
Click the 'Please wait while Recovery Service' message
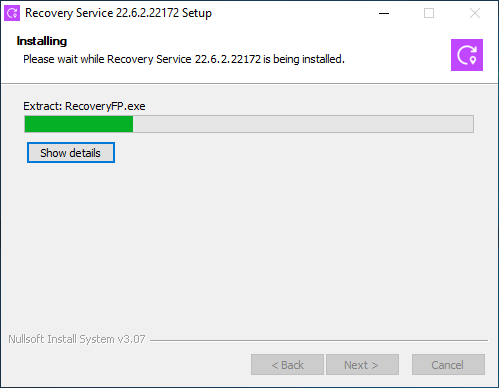click(107, 59)
